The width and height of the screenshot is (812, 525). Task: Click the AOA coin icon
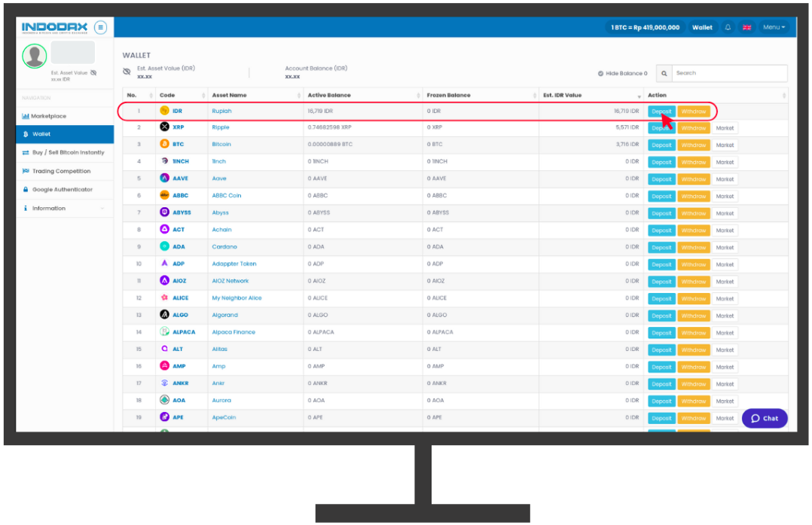point(164,400)
